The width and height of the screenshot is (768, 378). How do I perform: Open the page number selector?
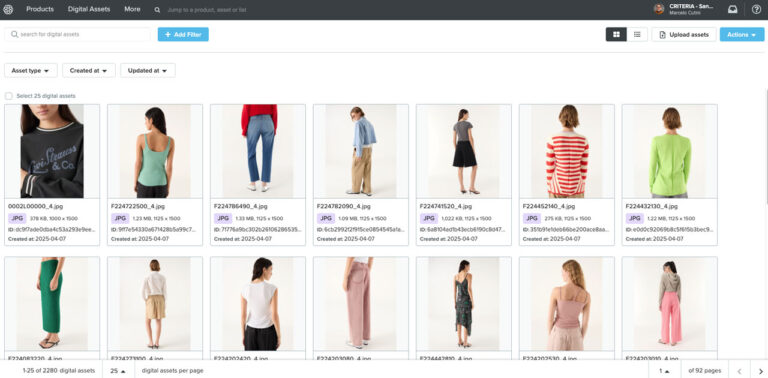pos(664,371)
